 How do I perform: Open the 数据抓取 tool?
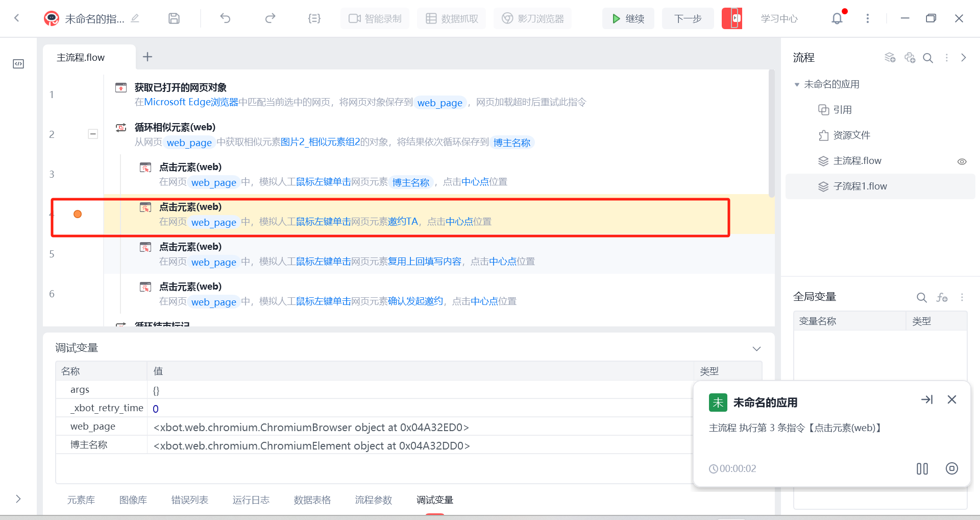click(452, 18)
